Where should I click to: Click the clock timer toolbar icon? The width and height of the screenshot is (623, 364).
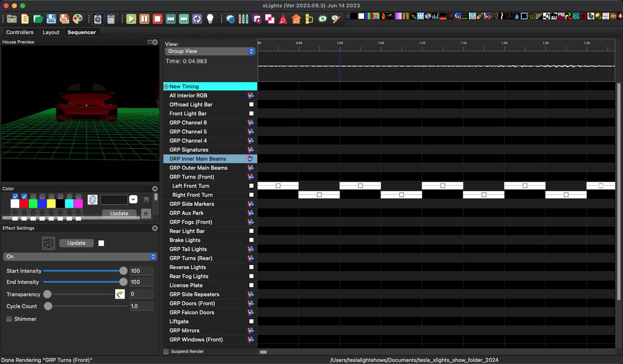(x=98, y=19)
